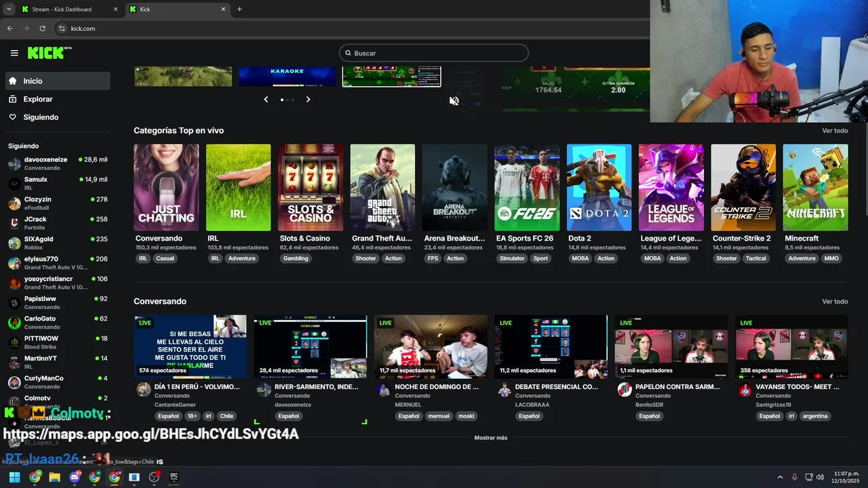
Task: Open the EA Sports FC 26 cover
Action: 527,187
